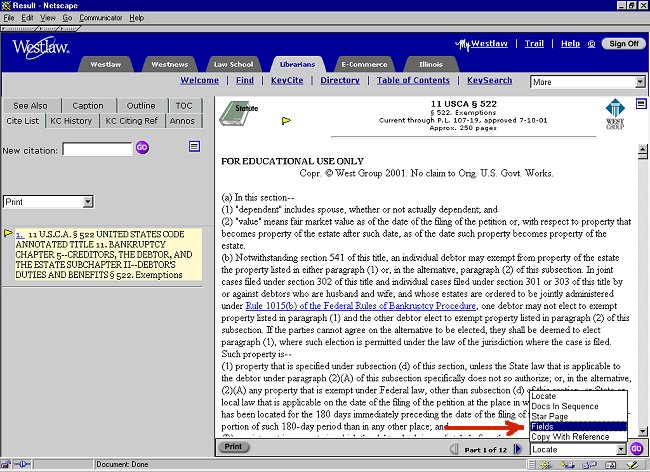650x472 pixels.
Task: Open the TOC tab
Action: point(184,106)
